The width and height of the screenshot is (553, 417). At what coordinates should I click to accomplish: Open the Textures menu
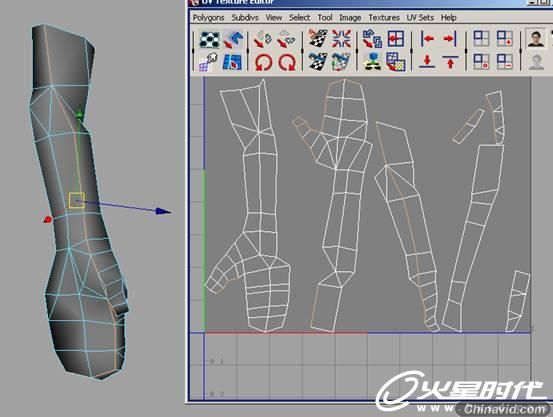384,18
